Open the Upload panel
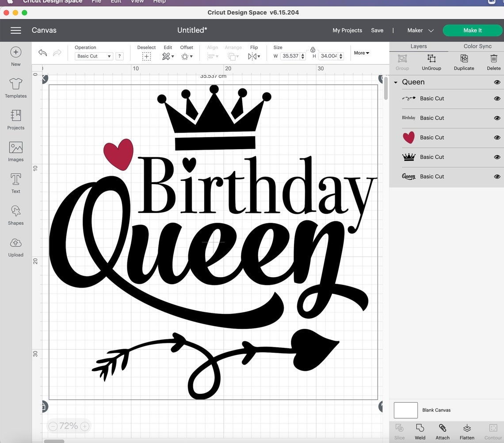Image resolution: width=504 pixels, height=443 pixels. click(15, 247)
